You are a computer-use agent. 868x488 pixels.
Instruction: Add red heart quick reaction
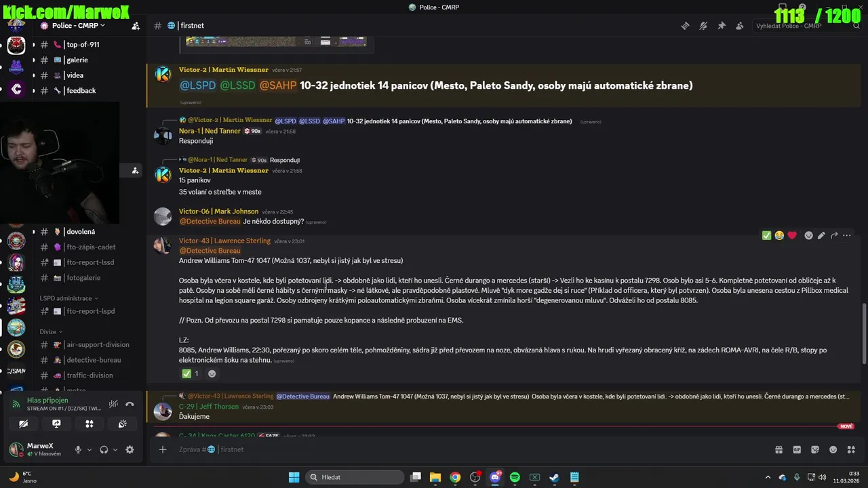(x=792, y=235)
